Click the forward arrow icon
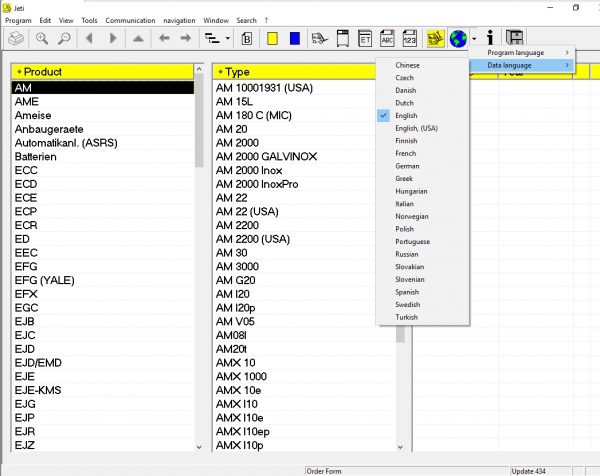The image size is (600, 476). pyautogui.click(x=186, y=38)
